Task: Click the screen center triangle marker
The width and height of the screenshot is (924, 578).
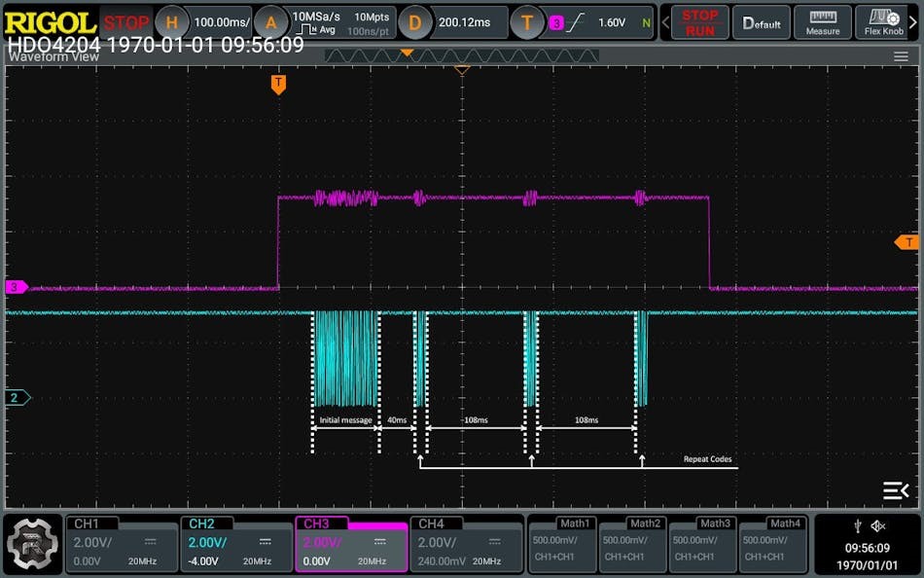Action: [462, 70]
